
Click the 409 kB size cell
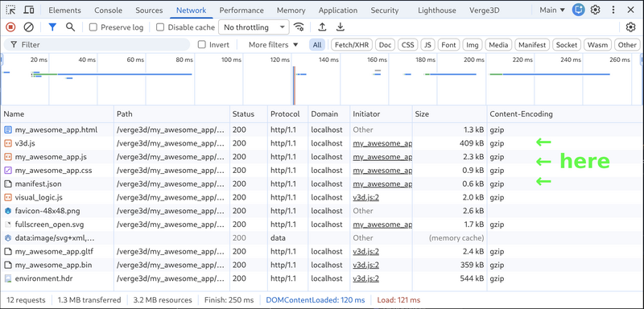[449, 143]
